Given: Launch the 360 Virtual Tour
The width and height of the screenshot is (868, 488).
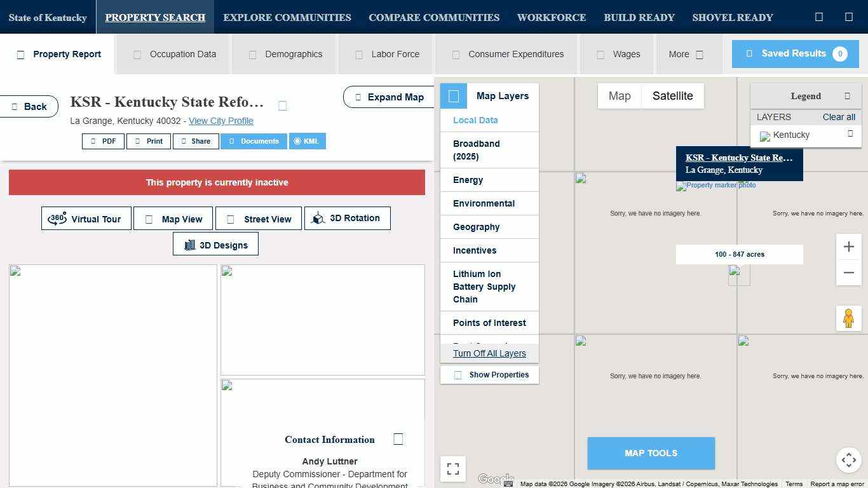Looking at the screenshot, I should point(86,219).
